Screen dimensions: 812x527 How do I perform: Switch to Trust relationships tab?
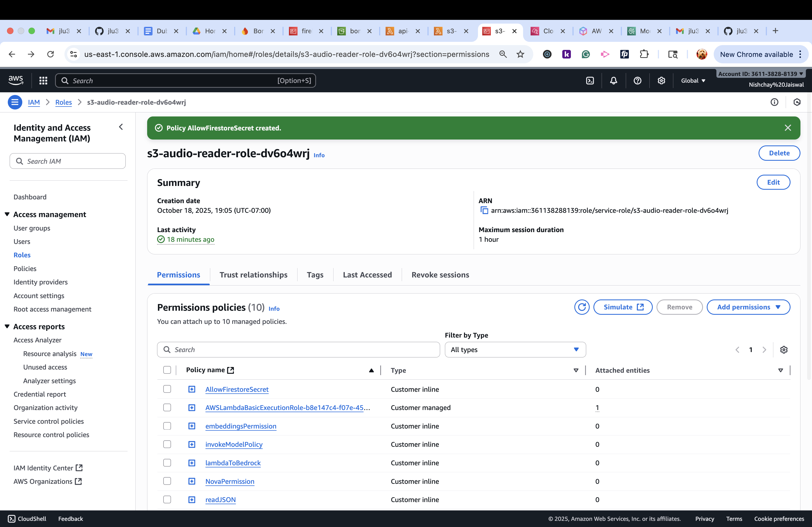(253, 275)
